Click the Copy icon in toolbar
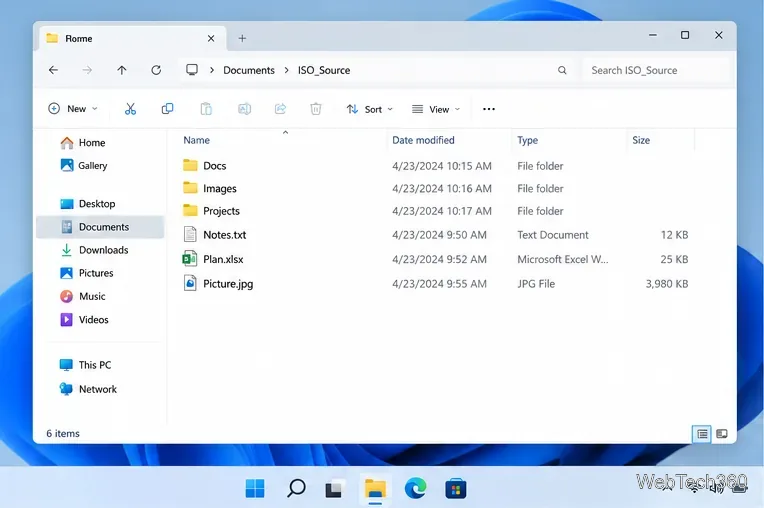This screenshot has height=508, width=764. tap(167, 109)
